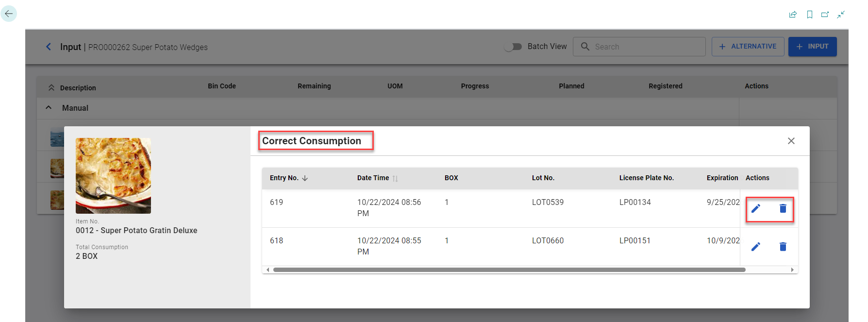Click the blue INPUT button

pos(812,47)
